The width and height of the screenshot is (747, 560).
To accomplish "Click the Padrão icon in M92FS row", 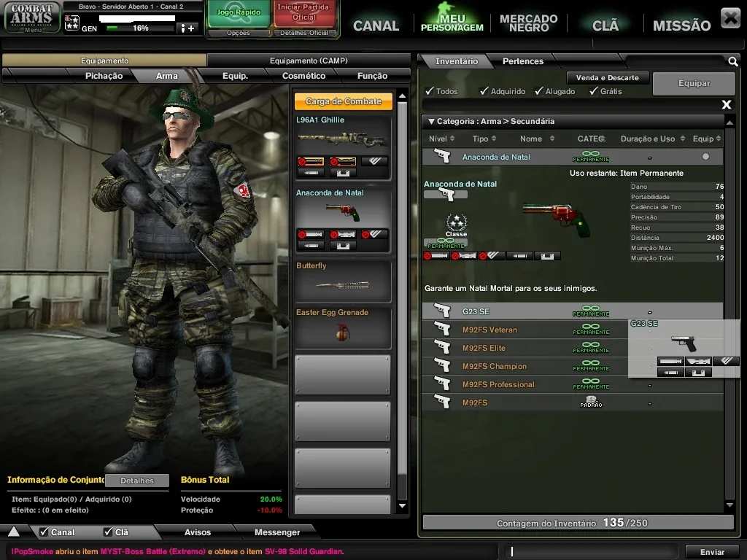I will point(591,402).
